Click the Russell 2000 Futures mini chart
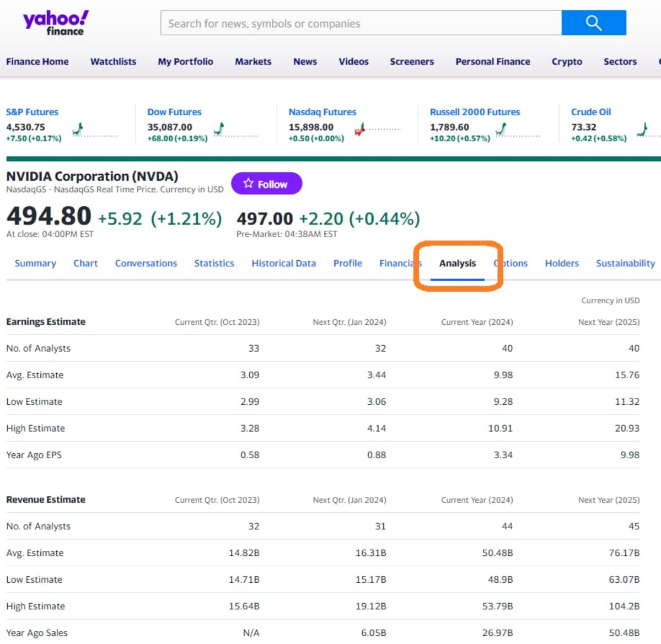 pos(500,128)
